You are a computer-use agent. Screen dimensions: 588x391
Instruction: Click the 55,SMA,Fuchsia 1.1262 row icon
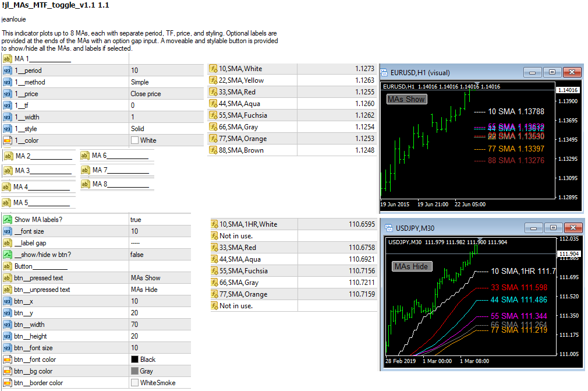pos(214,115)
